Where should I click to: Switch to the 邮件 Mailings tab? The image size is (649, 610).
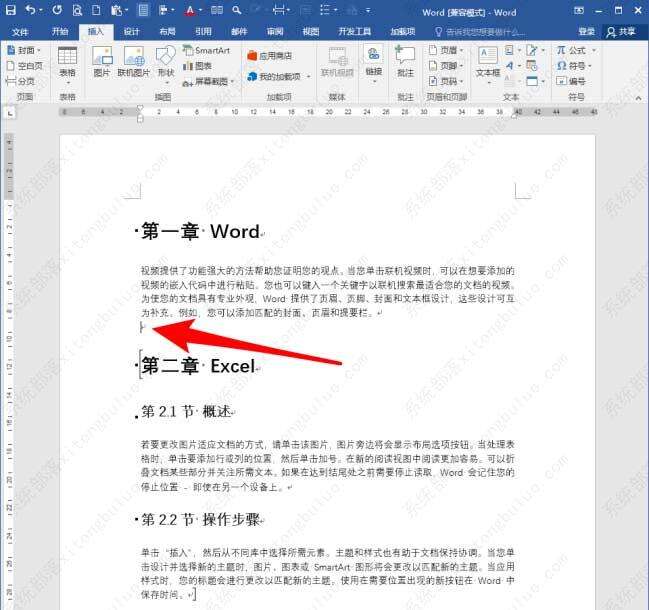(x=239, y=32)
